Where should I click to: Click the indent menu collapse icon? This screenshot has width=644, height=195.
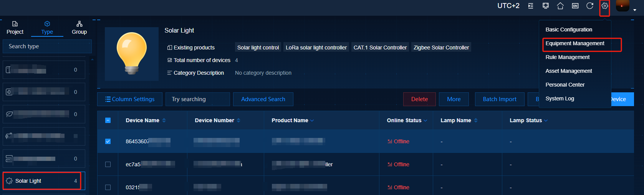[x=531, y=6]
